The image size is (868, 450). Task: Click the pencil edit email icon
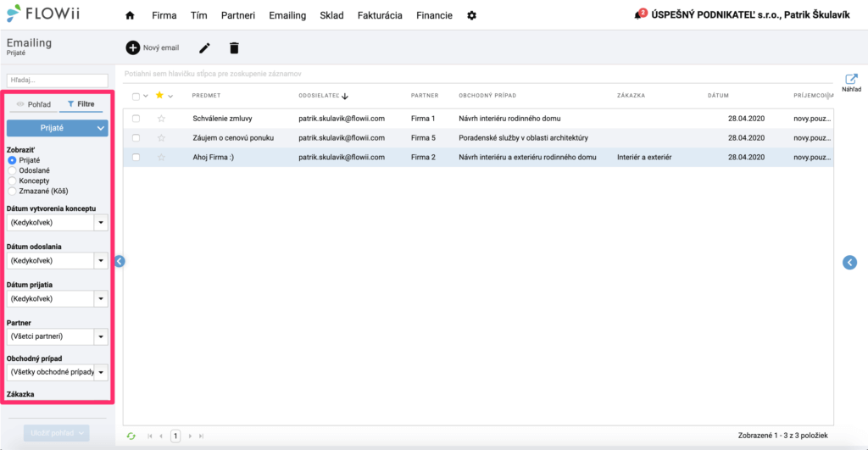click(204, 48)
